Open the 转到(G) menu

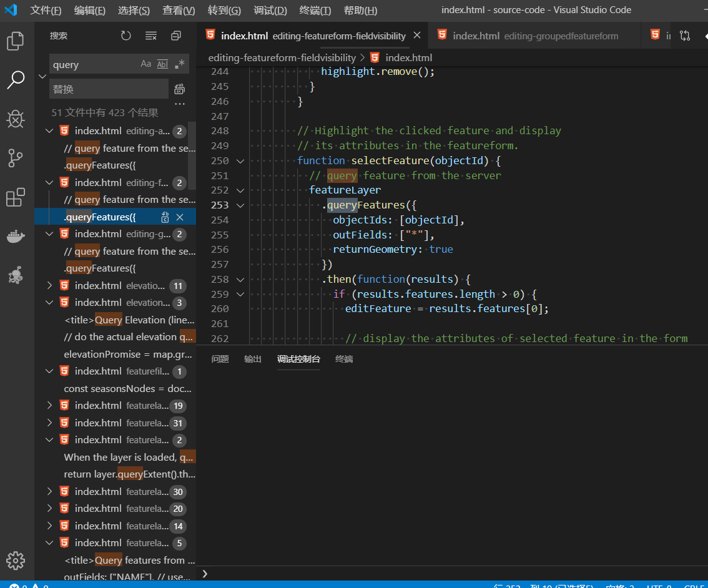(x=224, y=10)
